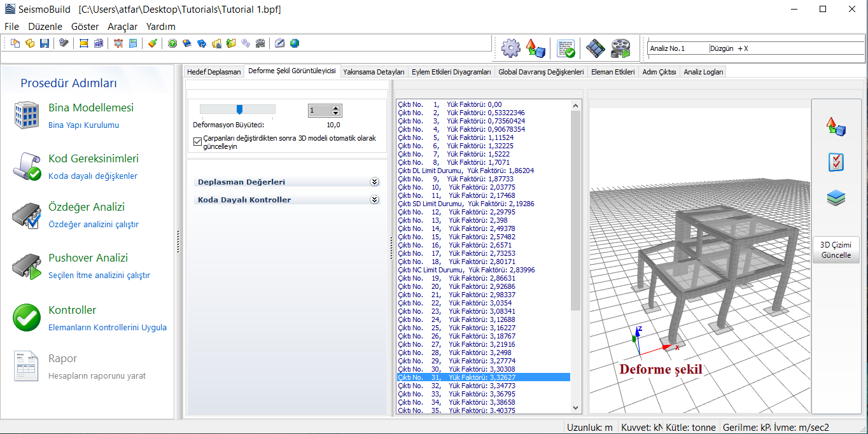868x434 pixels.
Task: Increase the deformation value using the up spinner arrow
Action: tap(336, 108)
